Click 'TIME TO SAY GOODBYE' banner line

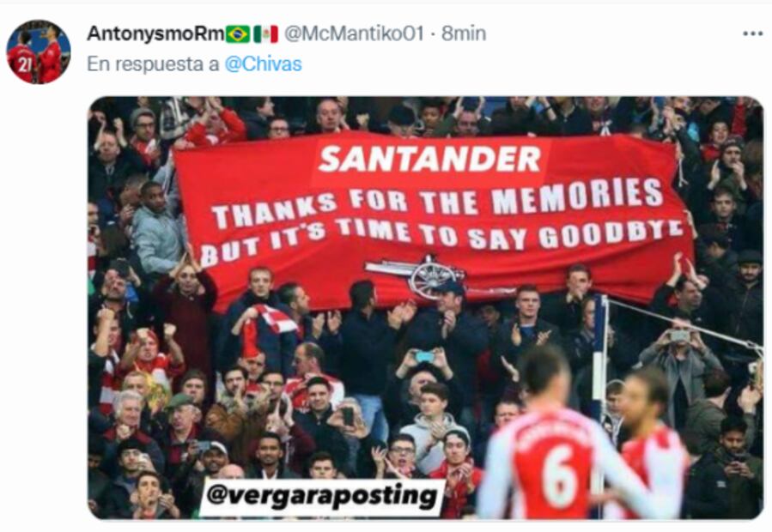(509, 233)
